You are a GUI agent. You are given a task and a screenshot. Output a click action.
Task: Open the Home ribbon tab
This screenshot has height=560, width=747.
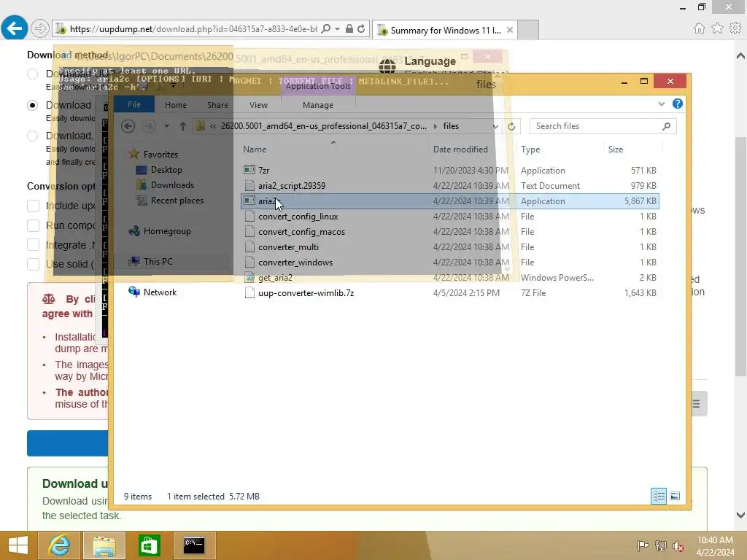(x=176, y=105)
